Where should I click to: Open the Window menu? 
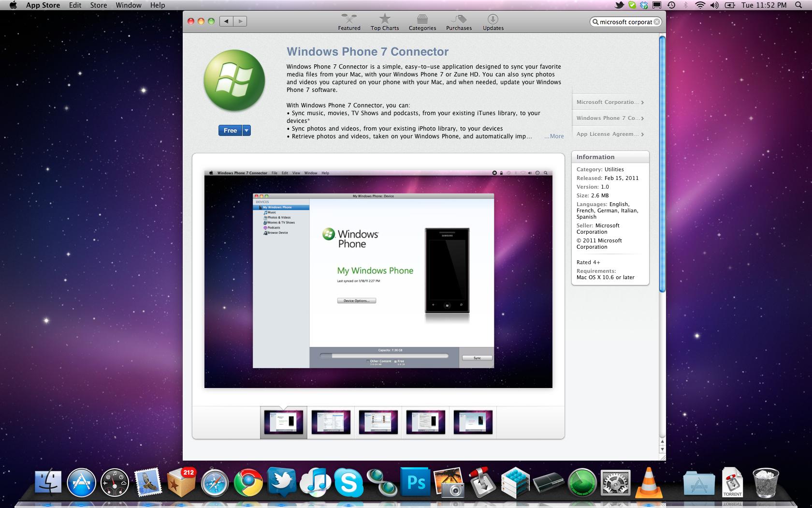tap(129, 5)
